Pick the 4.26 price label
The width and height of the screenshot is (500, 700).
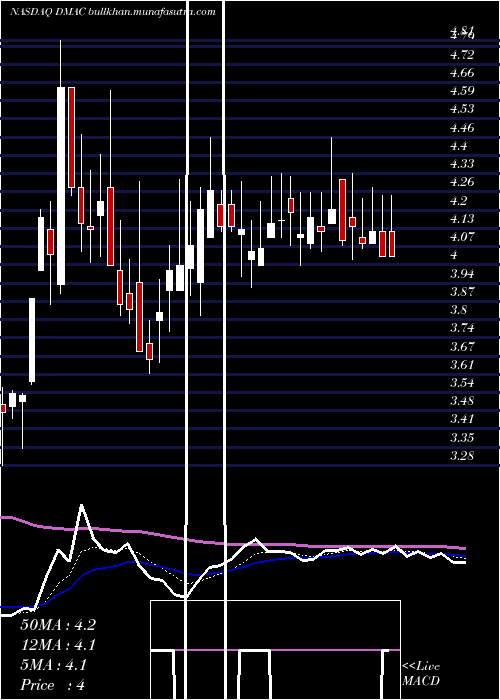point(462,182)
